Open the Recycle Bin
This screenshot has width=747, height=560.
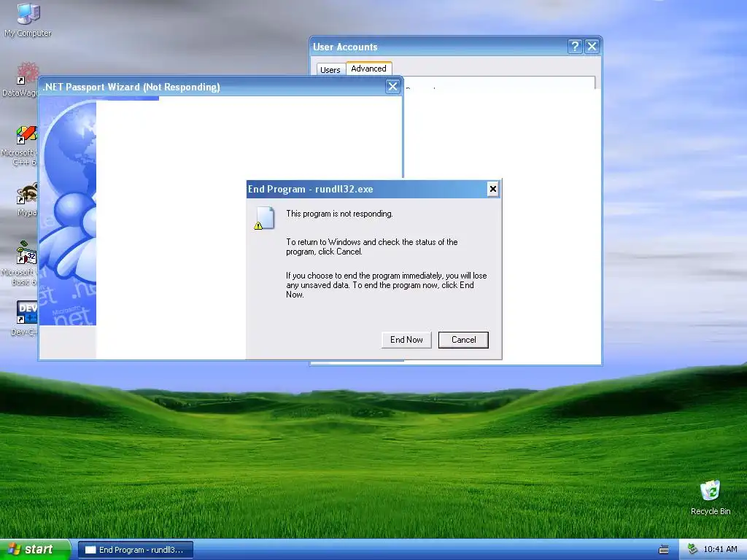point(711,497)
